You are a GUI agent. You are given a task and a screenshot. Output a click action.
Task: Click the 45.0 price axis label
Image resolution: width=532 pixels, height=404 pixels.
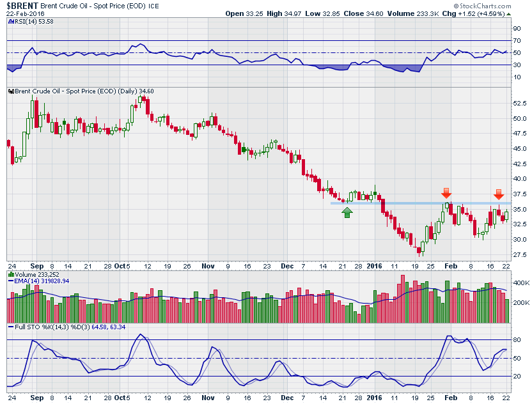(x=520, y=148)
